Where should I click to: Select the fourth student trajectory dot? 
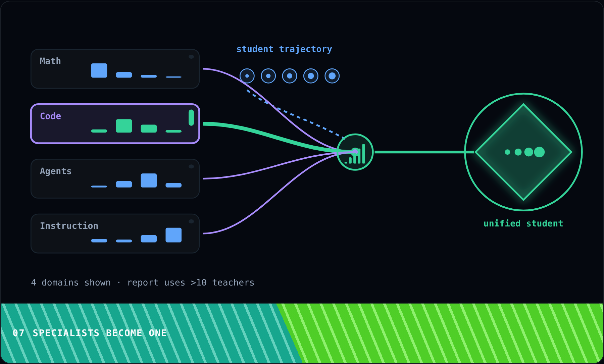(x=311, y=76)
